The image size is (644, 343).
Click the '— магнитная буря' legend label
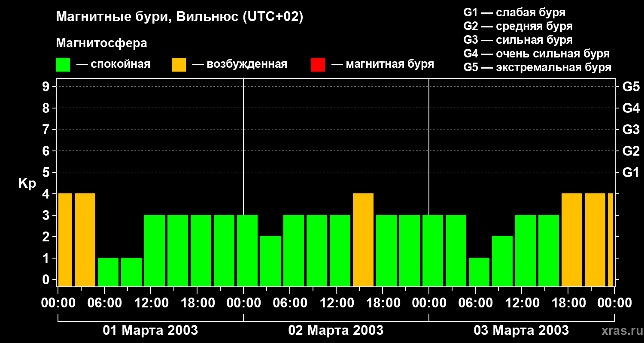coord(383,64)
